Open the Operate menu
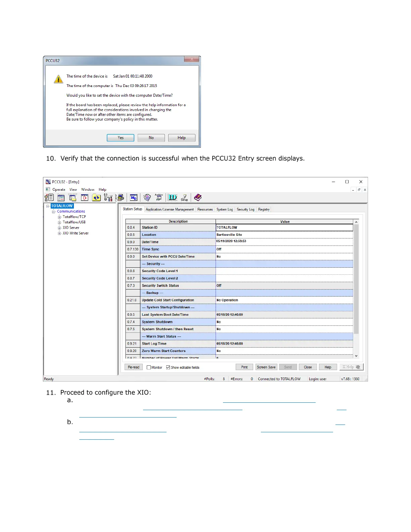The height and width of the screenshot is (532, 411). click(x=59, y=190)
